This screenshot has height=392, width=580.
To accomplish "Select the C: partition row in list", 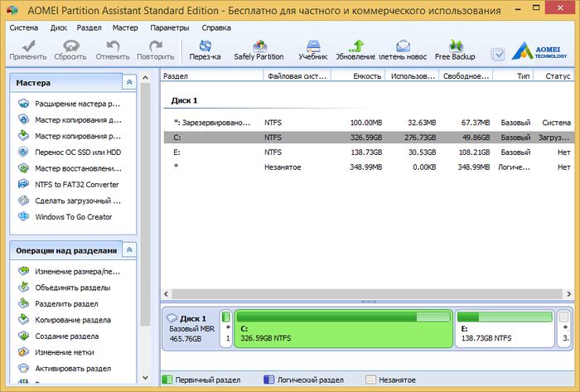I will (369, 138).
